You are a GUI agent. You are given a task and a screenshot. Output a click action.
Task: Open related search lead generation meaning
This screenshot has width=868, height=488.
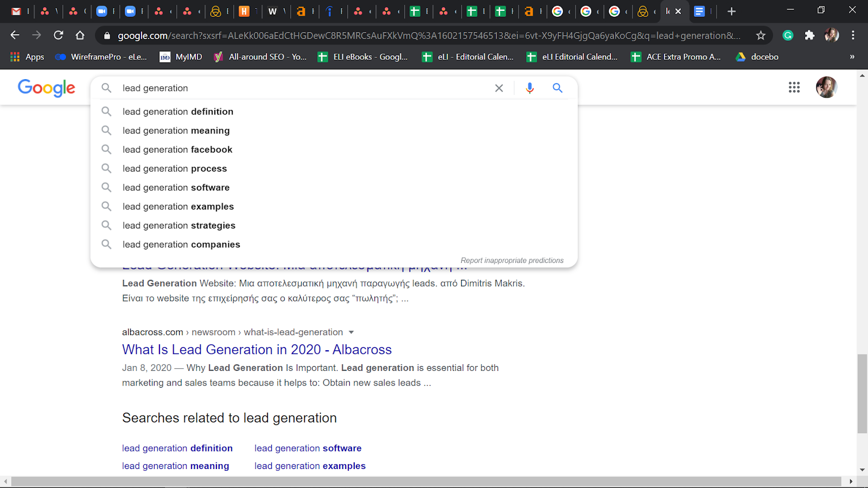175,466
